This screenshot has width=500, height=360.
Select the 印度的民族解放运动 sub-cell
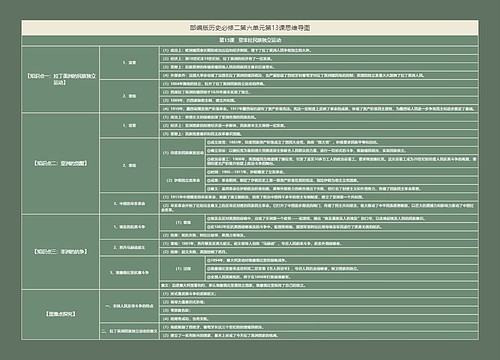point(183,153)
